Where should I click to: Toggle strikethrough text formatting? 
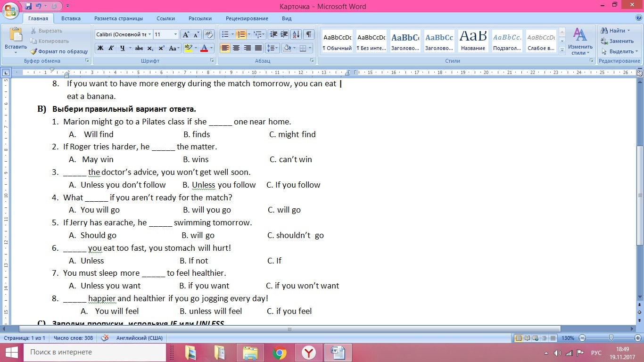click(x=139, y=48)
